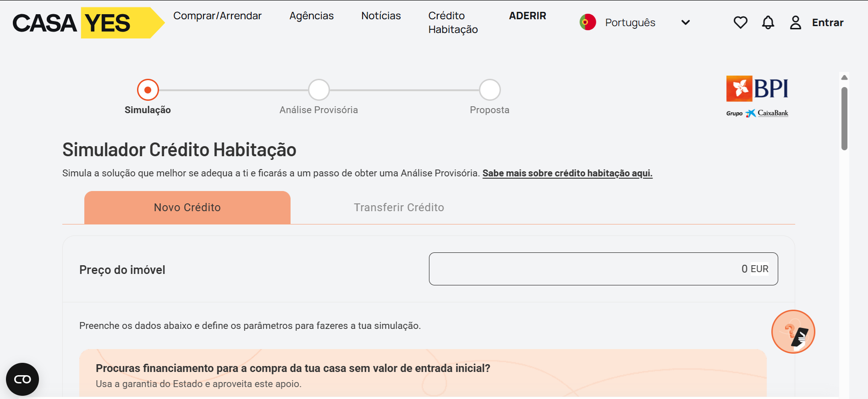Select the Simulação step circle
Screen dimensions: 868x399
click(148, 90)
